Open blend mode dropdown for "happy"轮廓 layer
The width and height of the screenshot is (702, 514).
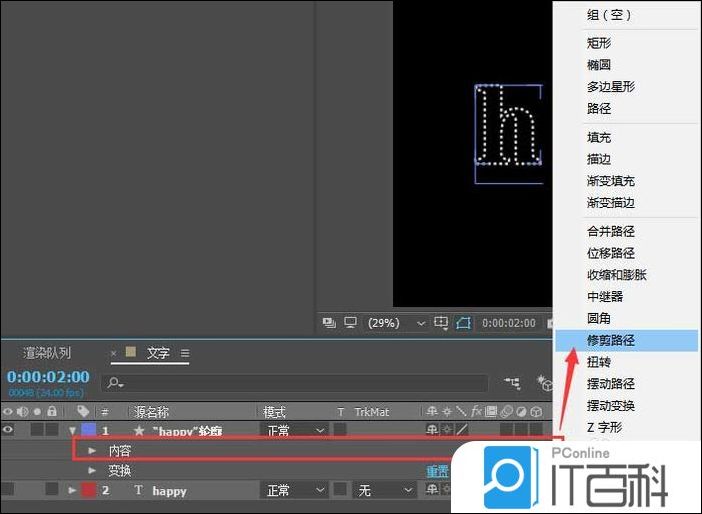coord(293,430)
